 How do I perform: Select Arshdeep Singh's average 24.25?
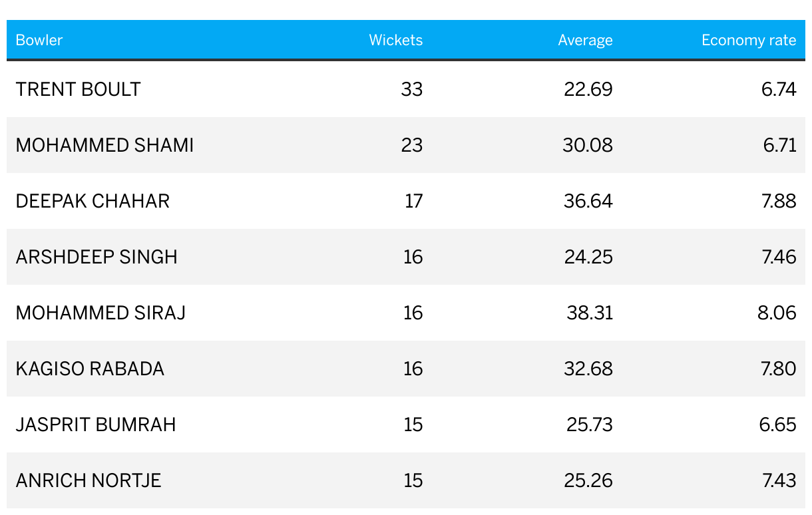pos(588,257)
